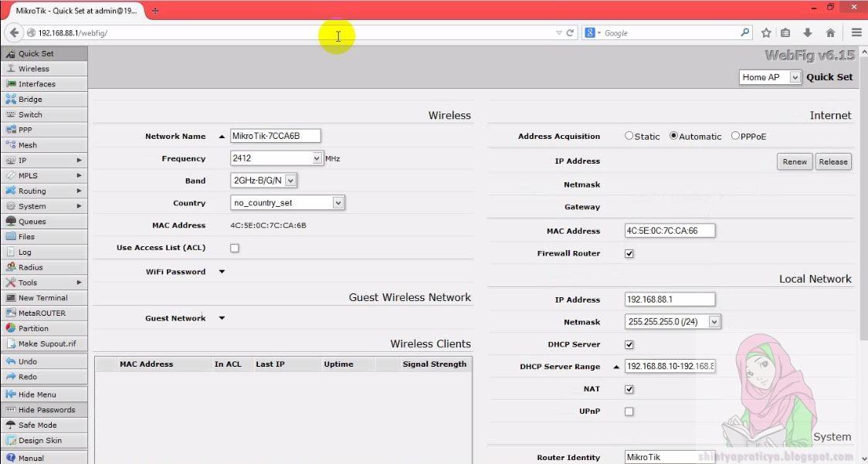Enable the UPnP checkbox

(629, 412)
